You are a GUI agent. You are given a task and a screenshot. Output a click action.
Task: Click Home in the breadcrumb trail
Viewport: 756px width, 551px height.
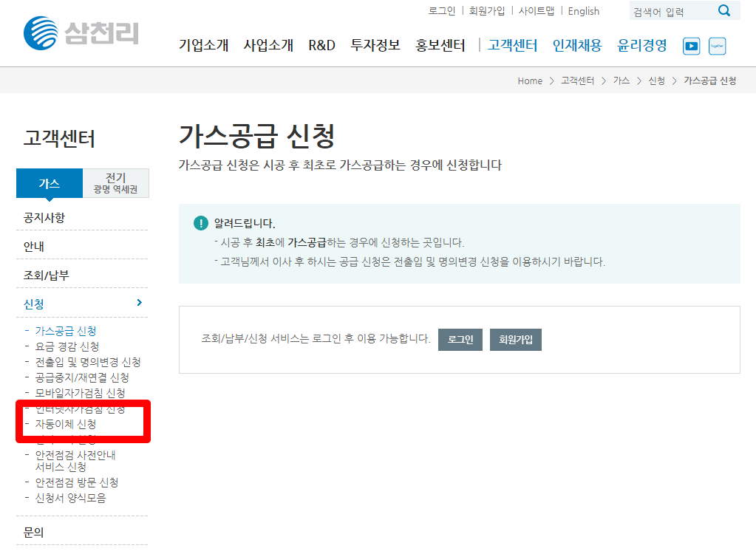coord(530,81)
